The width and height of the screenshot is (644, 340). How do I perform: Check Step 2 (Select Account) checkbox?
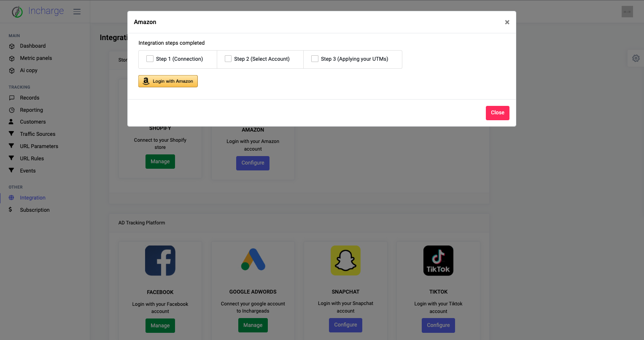coord(228,59)
